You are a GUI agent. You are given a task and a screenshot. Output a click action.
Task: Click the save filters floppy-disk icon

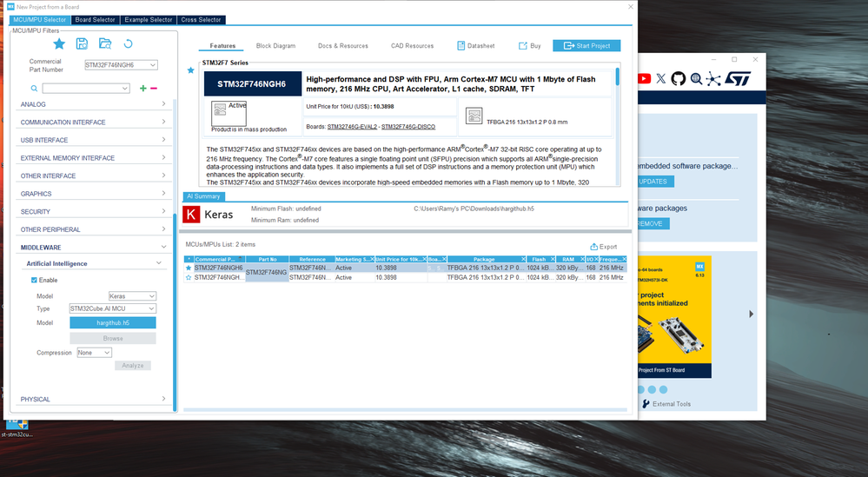[x=82, y=43]
